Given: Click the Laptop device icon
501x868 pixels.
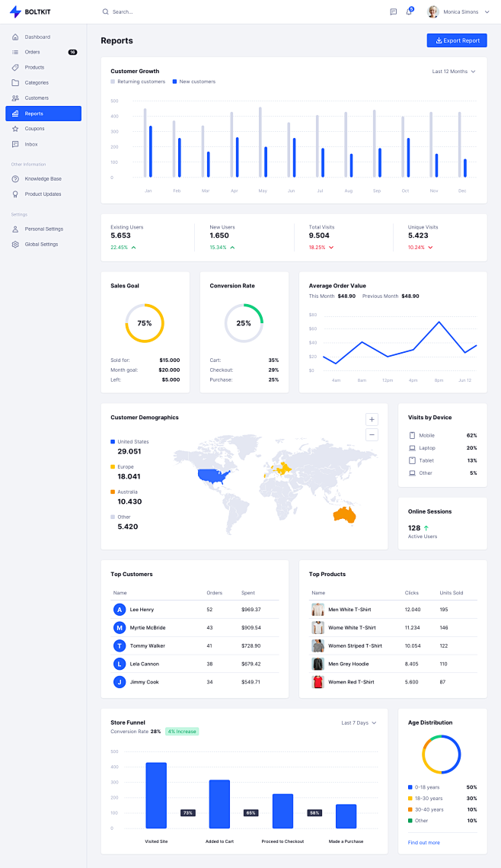Looking at the screenshot, I should click(x=412, y=448).
